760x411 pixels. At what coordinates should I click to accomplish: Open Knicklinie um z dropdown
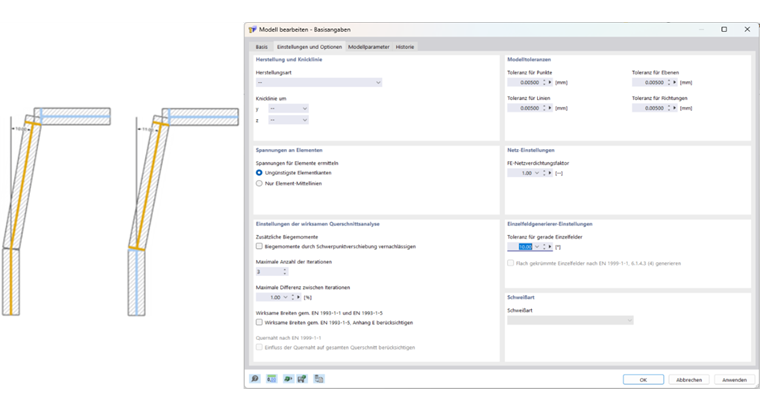pyautogui.click(x=288, y=120)
